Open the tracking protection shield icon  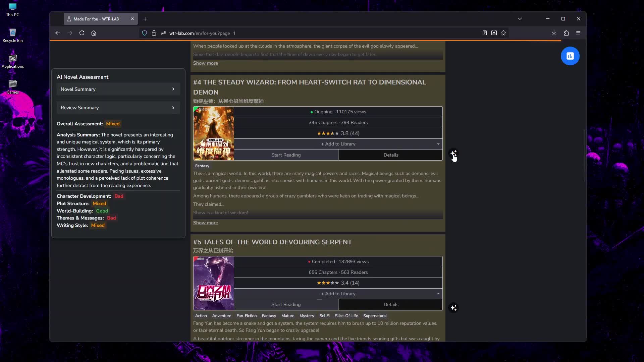[145, 33]
